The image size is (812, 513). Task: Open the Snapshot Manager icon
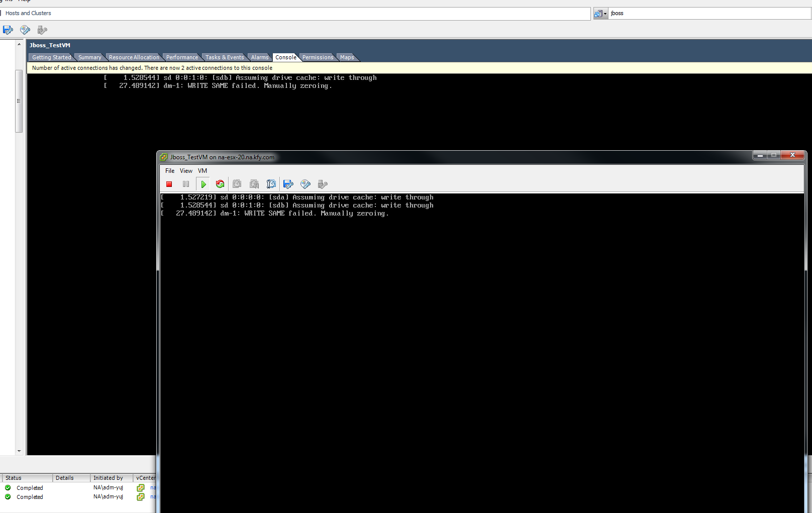[271, 184]
